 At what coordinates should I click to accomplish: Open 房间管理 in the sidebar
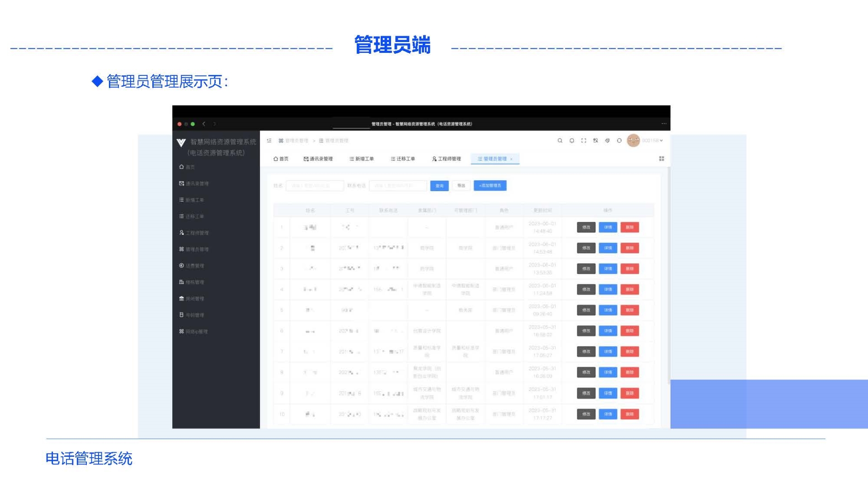click(194, 299)
